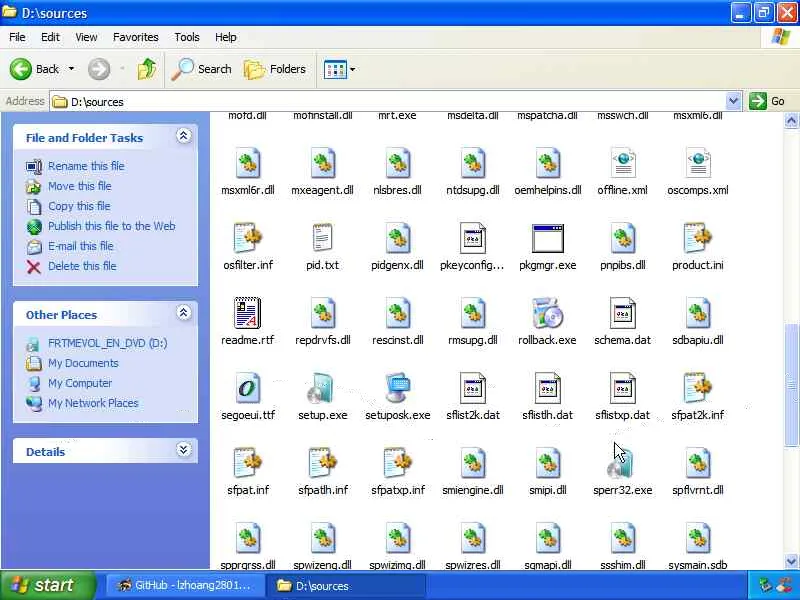Click the Forward arrow toolbar button
This screenshot has height=600, width=800.
point(99,69)
